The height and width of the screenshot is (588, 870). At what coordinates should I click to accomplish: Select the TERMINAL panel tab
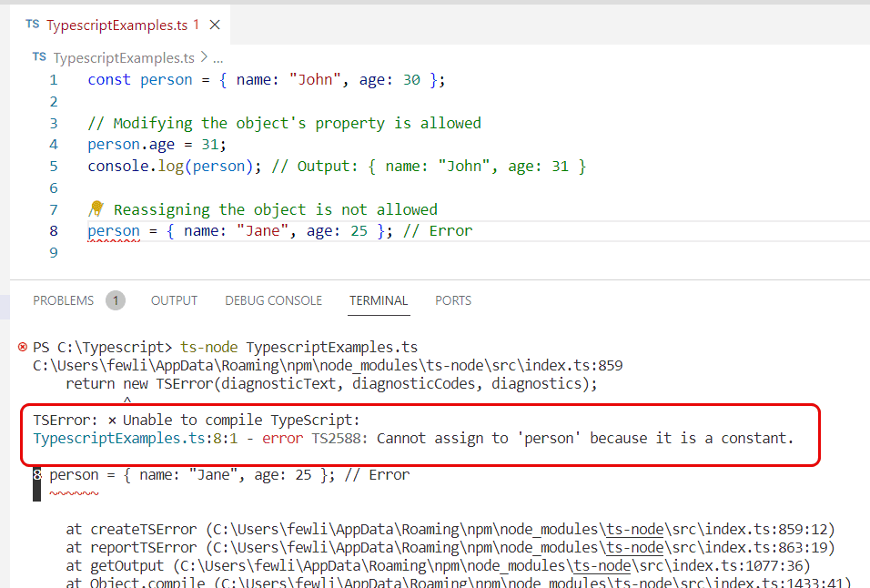[379, 300]
